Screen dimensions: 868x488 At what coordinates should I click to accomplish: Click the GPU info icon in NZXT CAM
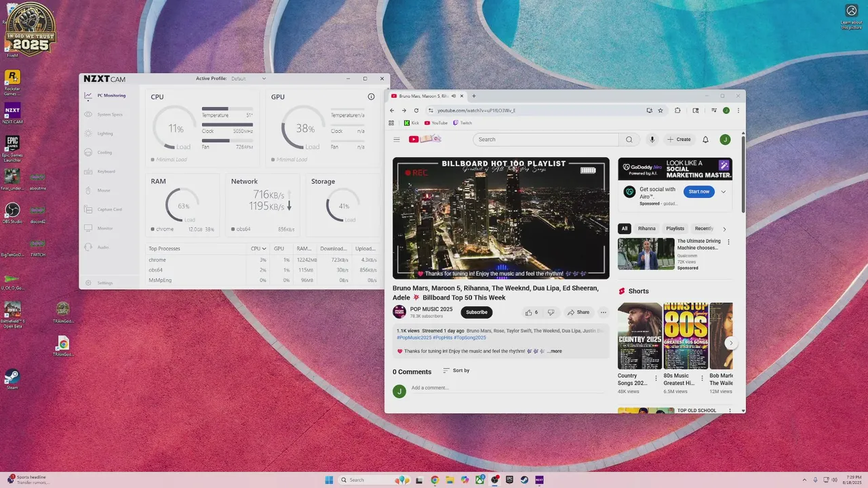click(x=371, y=97)
